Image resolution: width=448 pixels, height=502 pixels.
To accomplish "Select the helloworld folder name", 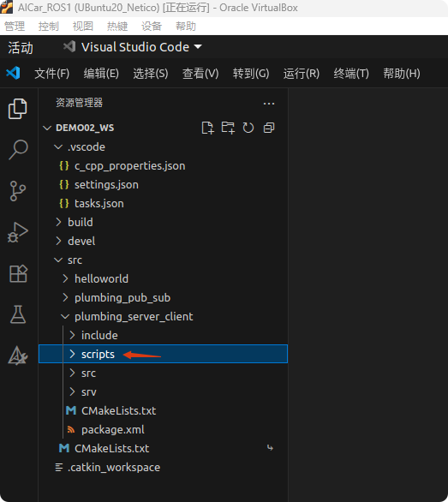I will coord(102,279).
